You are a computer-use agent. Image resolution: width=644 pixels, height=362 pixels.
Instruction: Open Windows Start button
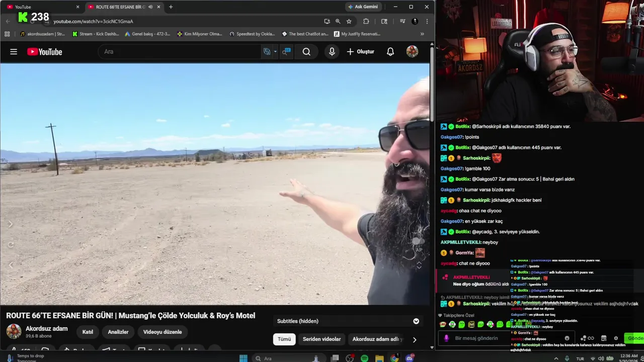pyautogui.click(x=244, y=358)
